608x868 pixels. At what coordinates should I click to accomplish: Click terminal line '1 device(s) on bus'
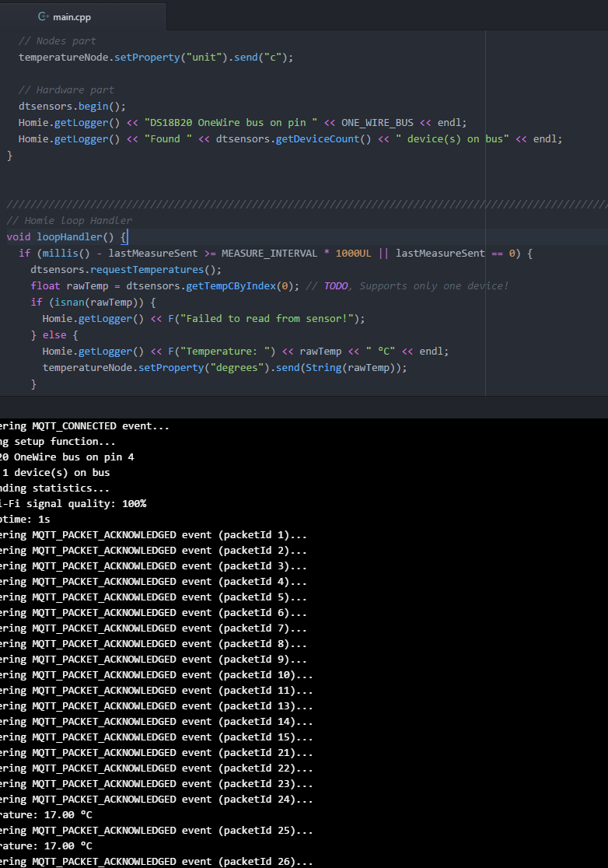pyautogui.click(x=55, y=473)
